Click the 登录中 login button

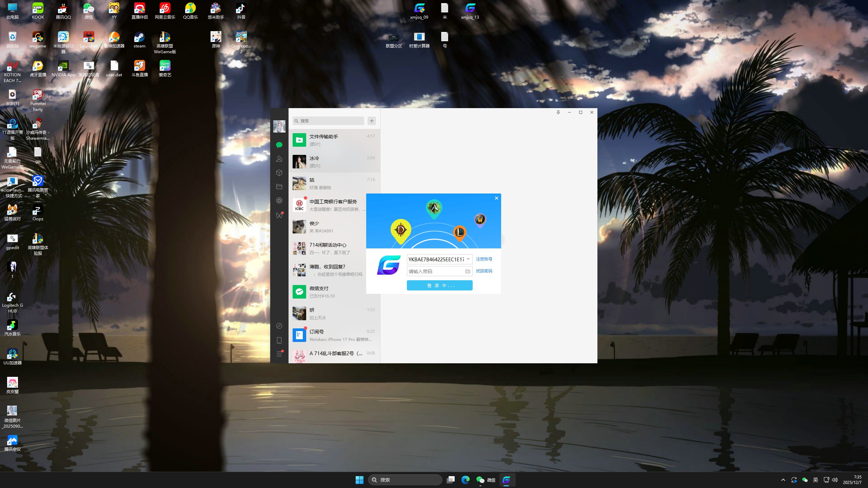coord(439,286)
